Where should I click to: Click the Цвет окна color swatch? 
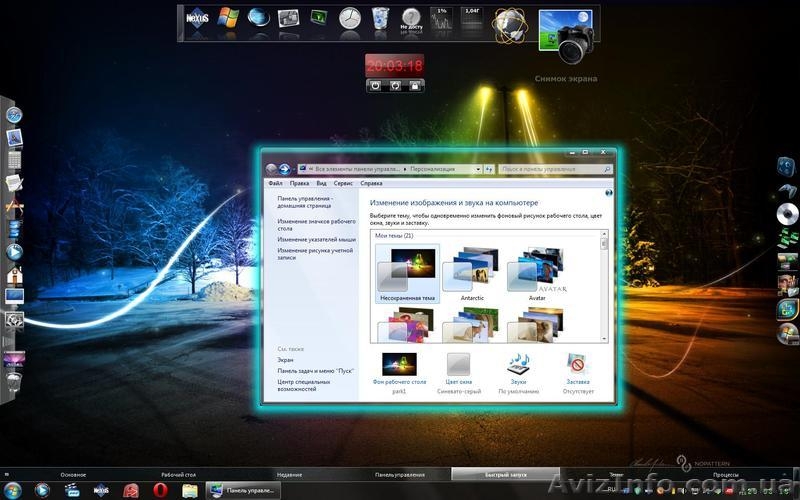tap(459, 362)
